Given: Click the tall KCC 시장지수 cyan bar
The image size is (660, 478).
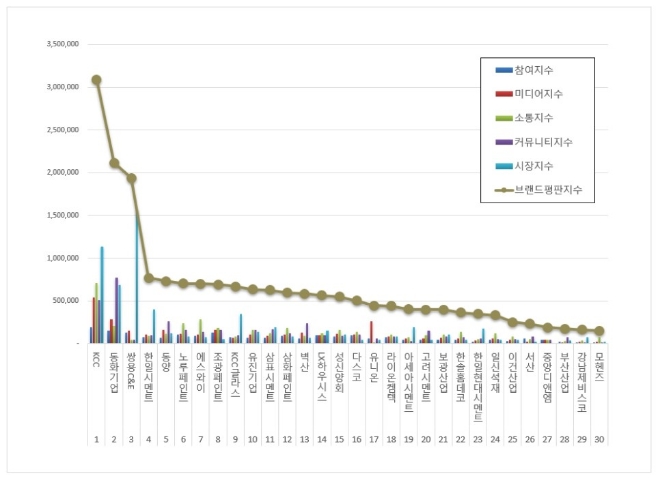Looking at the screenshot, I should click(x=102, y=295).
